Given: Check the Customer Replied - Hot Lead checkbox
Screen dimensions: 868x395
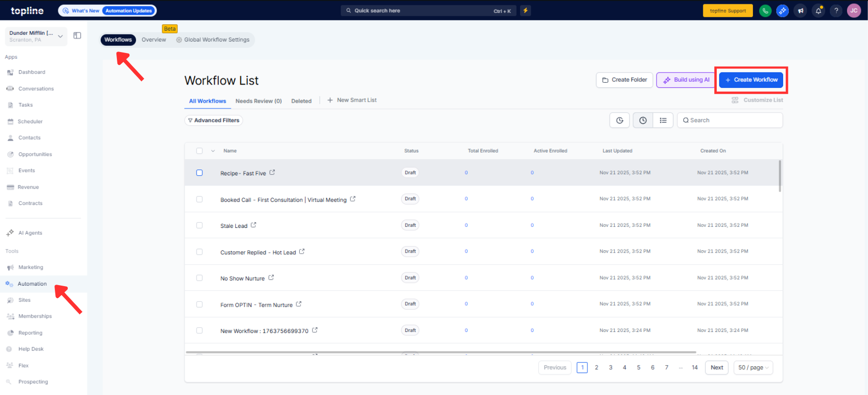Looking at the screenshot, I should [199, 252].
